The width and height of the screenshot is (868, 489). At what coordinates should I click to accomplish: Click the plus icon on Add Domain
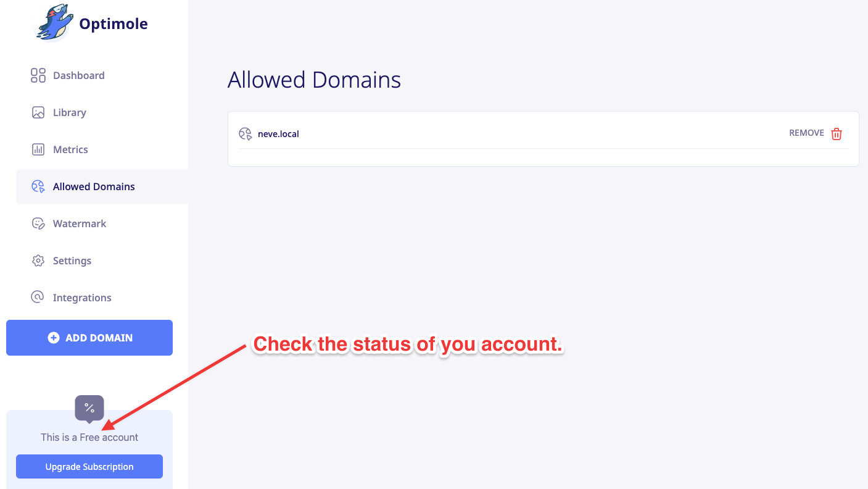54,338
